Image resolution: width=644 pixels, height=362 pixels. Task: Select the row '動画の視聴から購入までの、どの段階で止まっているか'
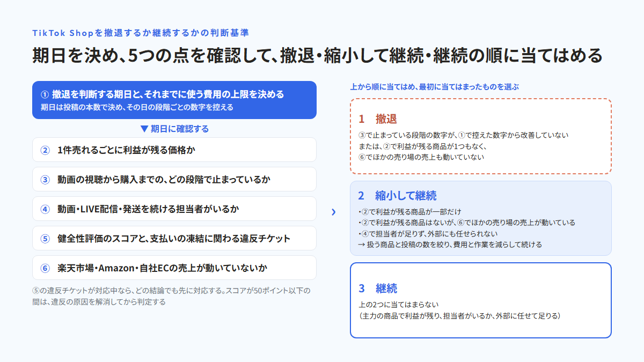tap(174, 179)
